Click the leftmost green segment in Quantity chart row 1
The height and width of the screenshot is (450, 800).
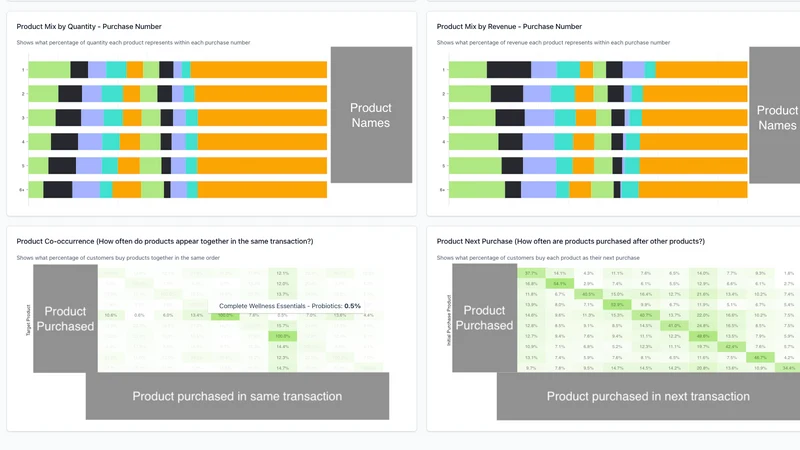pyautogui.click(x=49, y=70)
